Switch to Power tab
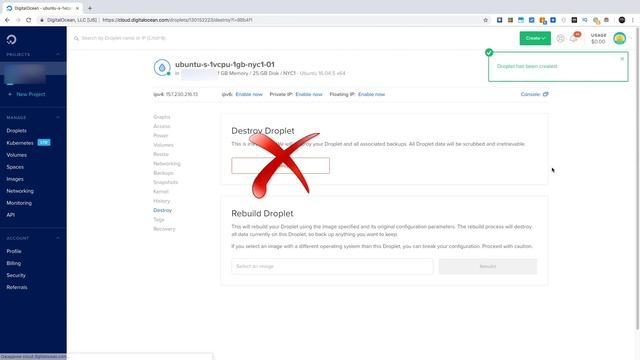 (161, 136)
